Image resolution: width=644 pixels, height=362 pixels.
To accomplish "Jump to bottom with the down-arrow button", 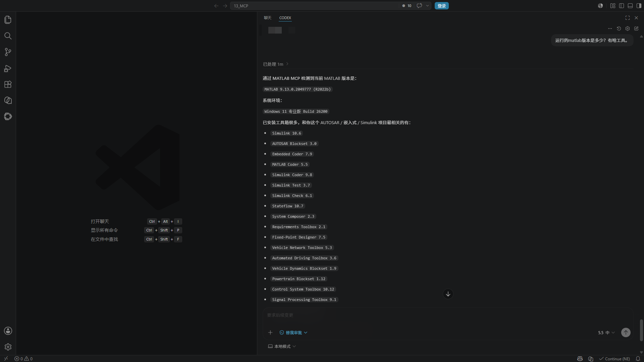I will [448, 294].
